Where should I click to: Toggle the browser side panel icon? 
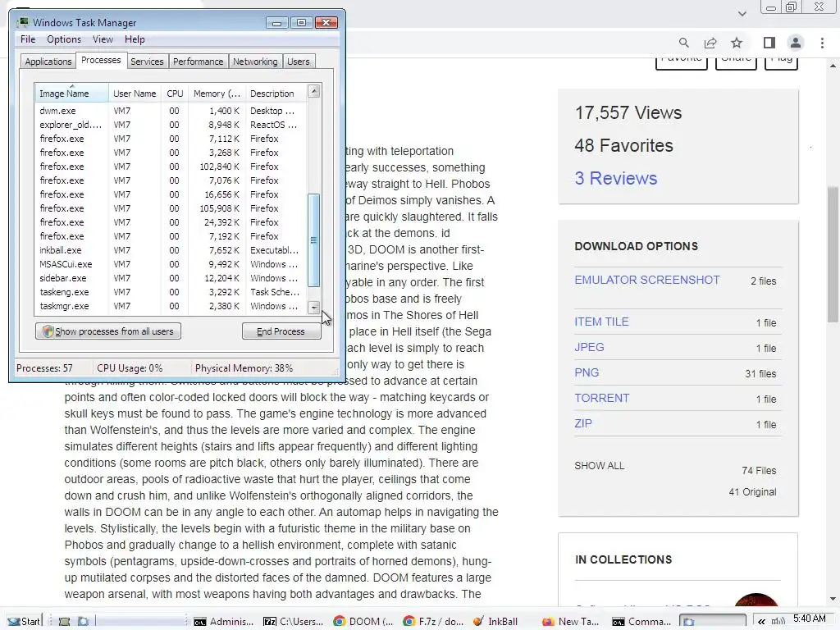[x=769, y=43]
